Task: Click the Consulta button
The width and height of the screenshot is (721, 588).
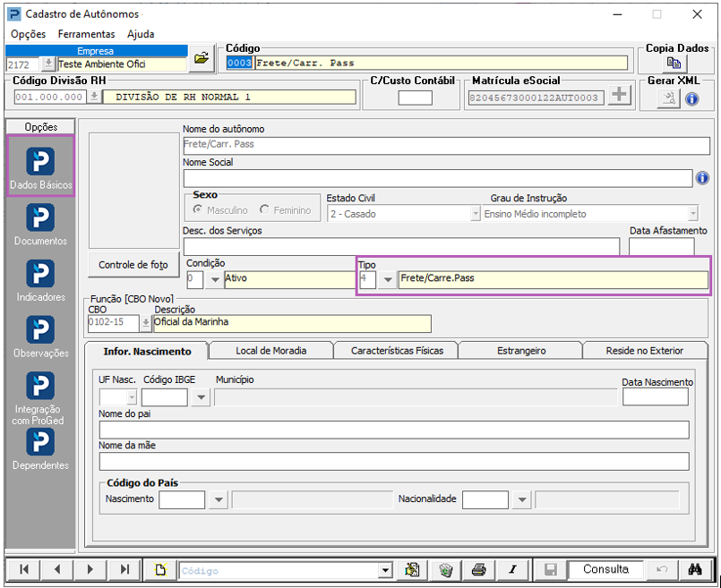Action: [605, 569]
